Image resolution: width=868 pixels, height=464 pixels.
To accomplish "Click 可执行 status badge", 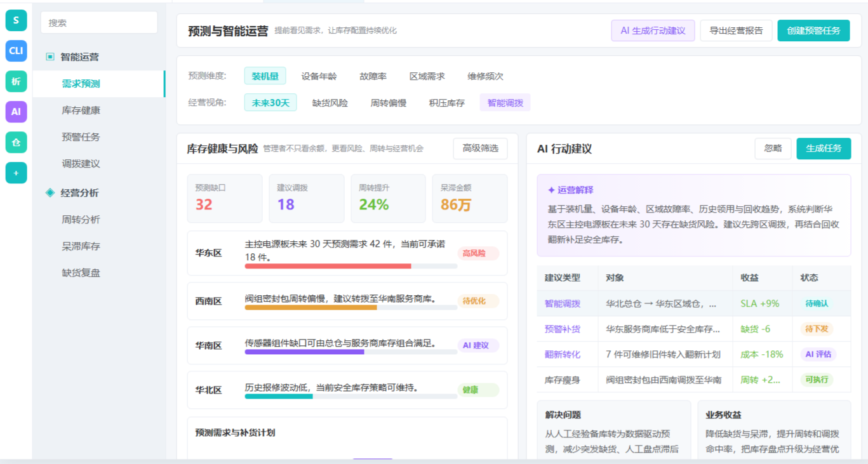I will [817, 380].
